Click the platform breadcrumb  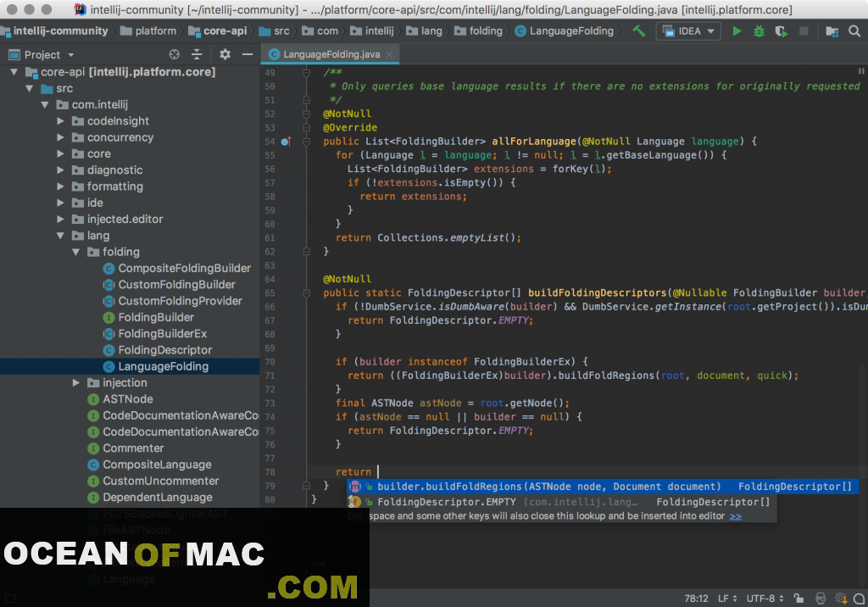click(x=148, y=31)
